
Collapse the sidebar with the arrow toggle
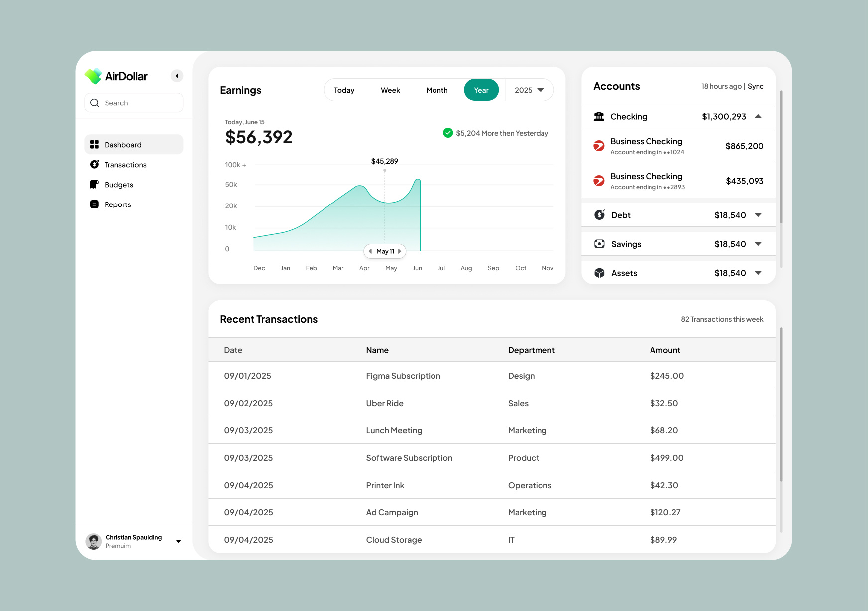pos(177,75)
